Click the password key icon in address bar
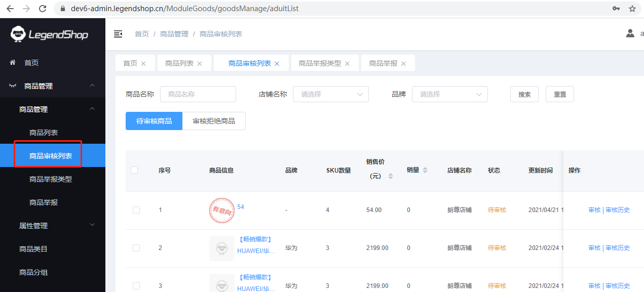This screenshot has height=292, width=644. tap(616, 9)
